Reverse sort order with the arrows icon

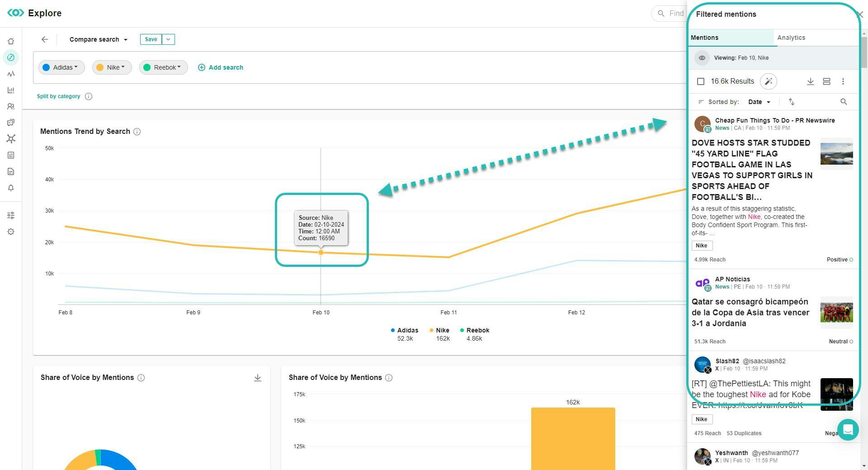coord(791,102)
